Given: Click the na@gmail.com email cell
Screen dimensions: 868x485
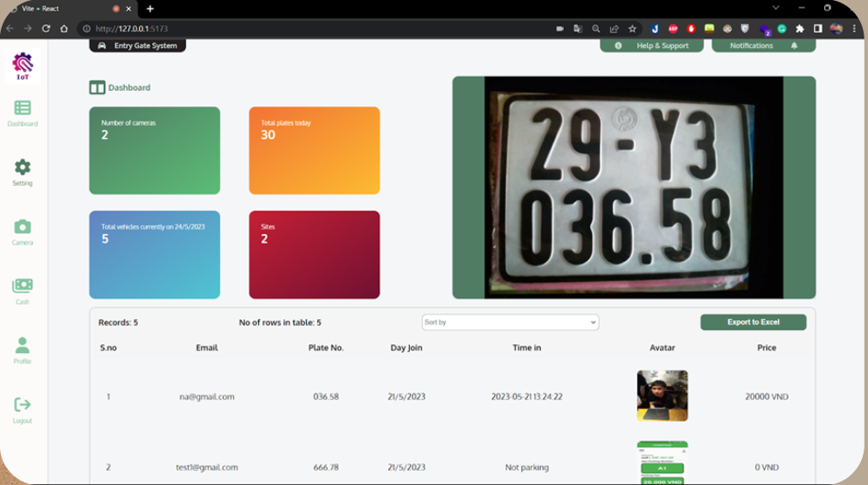Looking at the screenshot, I should (206, 397).
